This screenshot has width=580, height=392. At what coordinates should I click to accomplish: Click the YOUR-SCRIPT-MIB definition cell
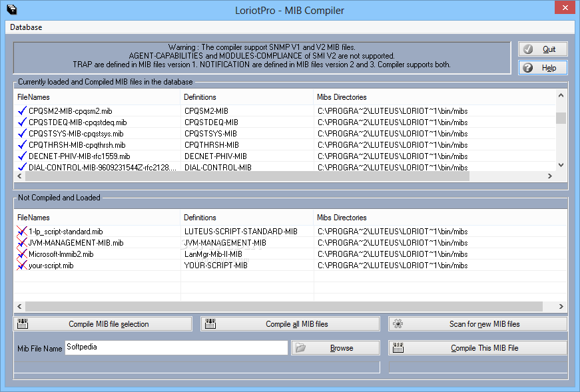pyautogui.click(x=216, y=266)
